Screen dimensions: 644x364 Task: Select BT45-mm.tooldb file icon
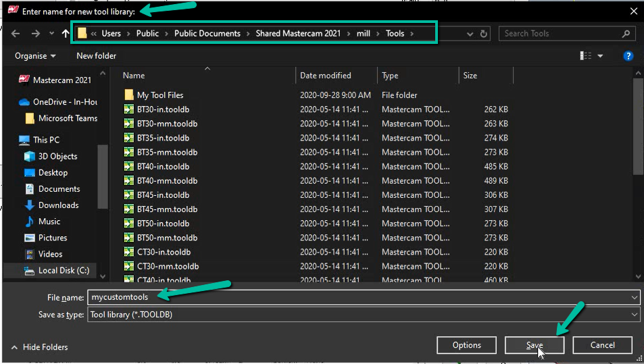129,209
